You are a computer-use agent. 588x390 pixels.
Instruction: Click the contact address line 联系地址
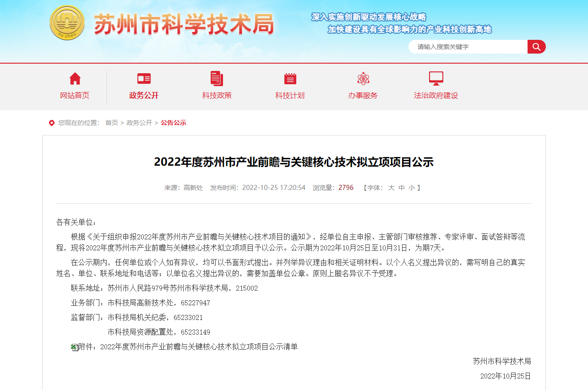coord(164,288)
